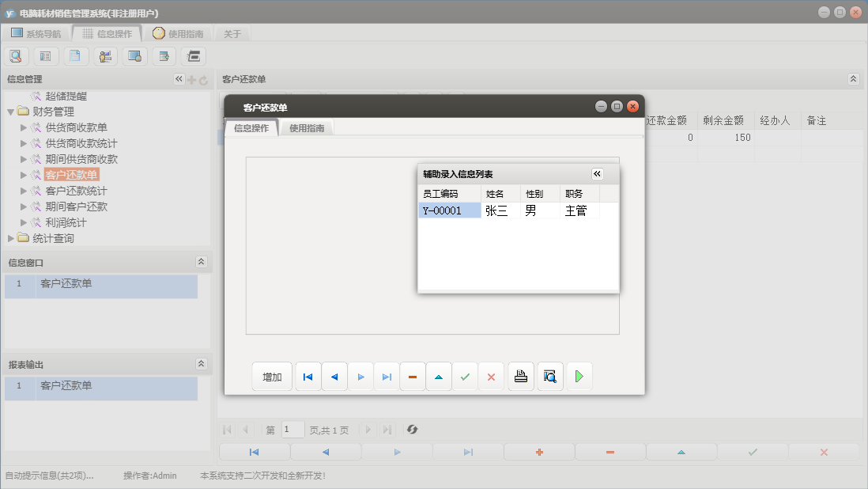This screenshot has width=868, height=489.
Task: Click the page number input field
Action: click(292, 430)
